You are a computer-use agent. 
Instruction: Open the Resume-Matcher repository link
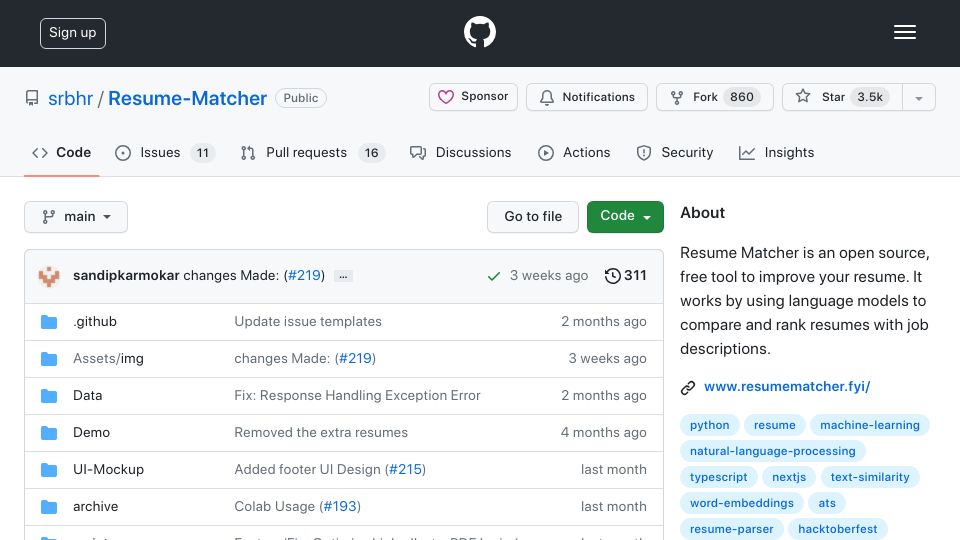coord(187,98)
